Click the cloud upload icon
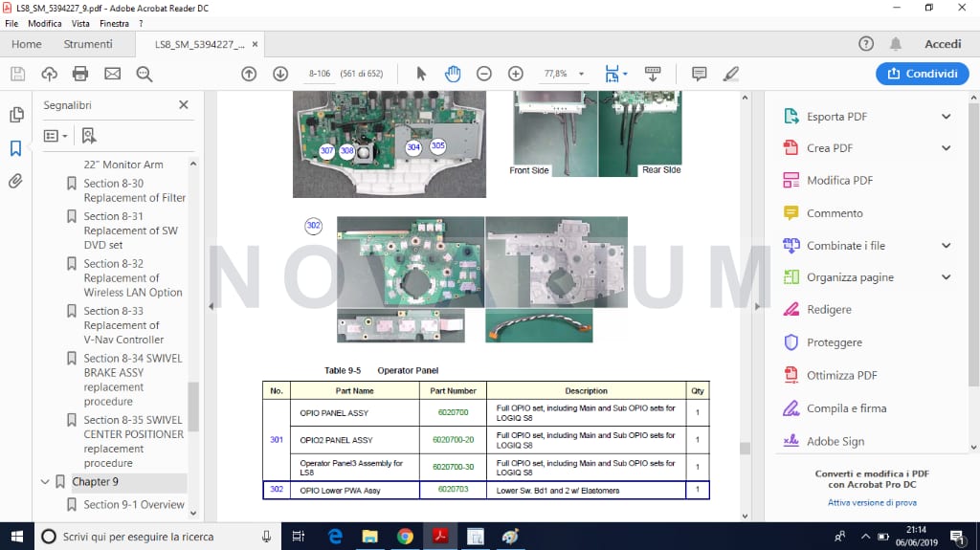Image resolution: width=980 pixels, height=550 pixels. tap(50, 74)
